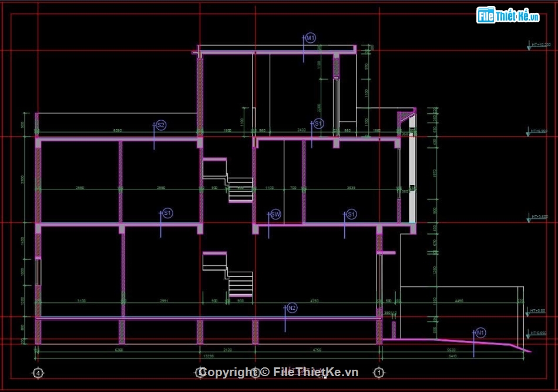558x392 pixels.
Task: Select the 4480 dimension text at right
Action: 459,301
